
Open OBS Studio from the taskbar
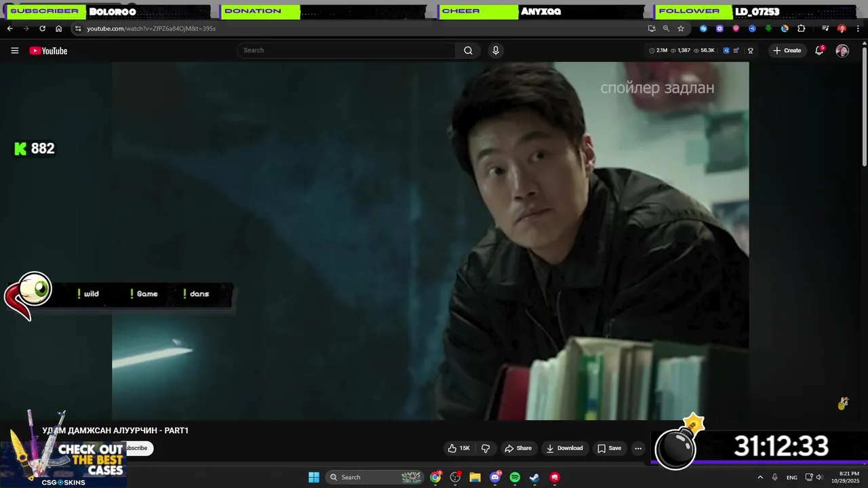click(x=456, y=477)
